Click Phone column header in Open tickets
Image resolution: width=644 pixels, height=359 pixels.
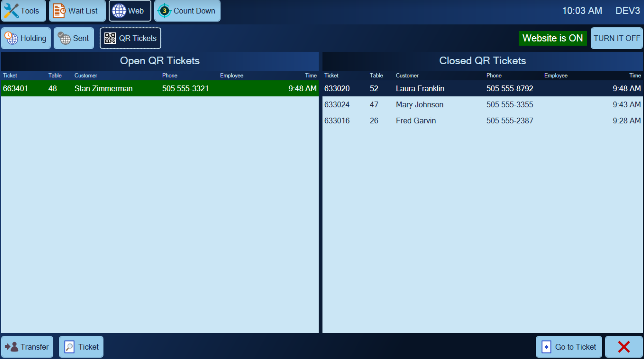(x=170, y=75)
